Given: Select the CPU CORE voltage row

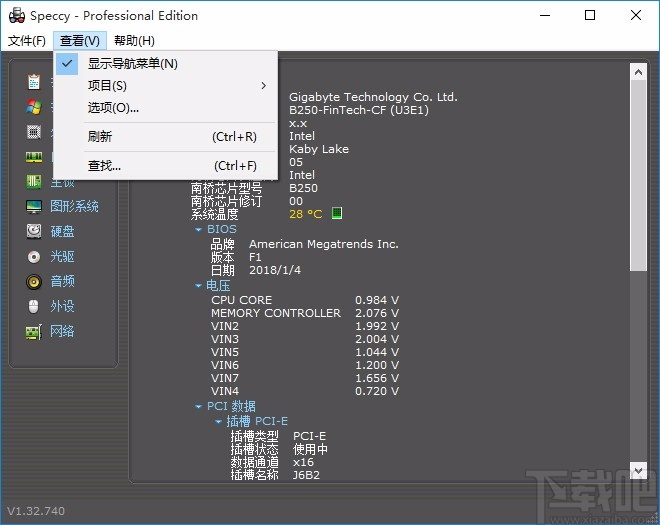Looking at the screenshot, I should click(x=305, y=300).
